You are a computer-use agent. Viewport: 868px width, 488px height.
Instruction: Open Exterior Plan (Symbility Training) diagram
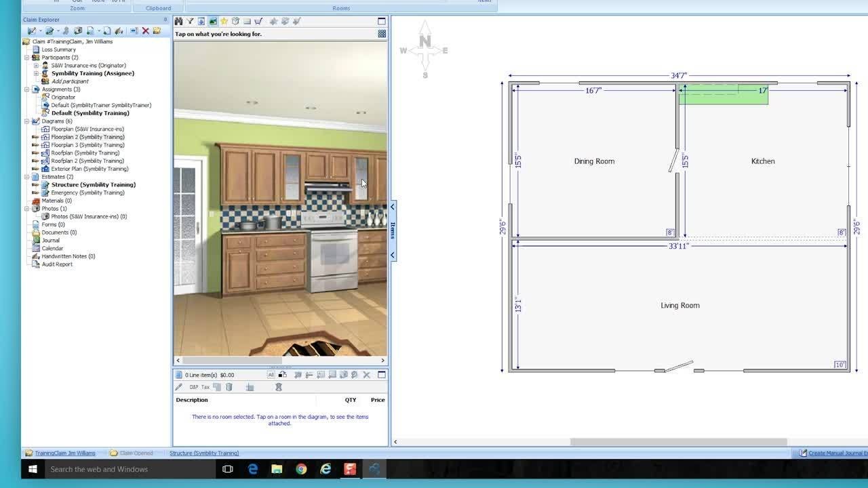[90, 169]
